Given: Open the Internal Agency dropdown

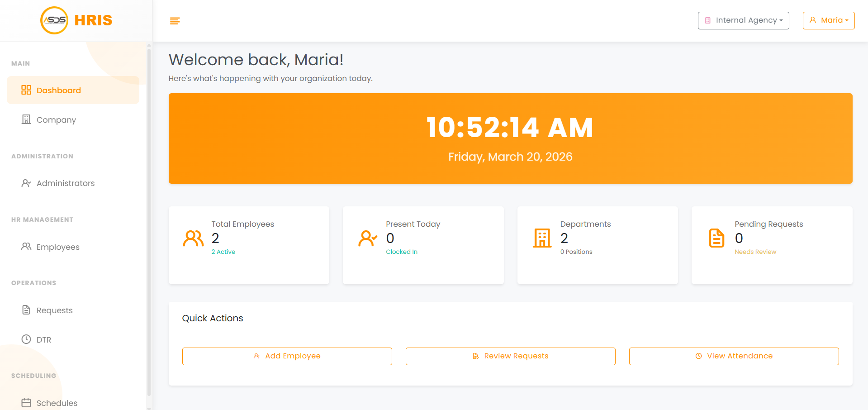Looking at the screenshot, I should [743, 20].
